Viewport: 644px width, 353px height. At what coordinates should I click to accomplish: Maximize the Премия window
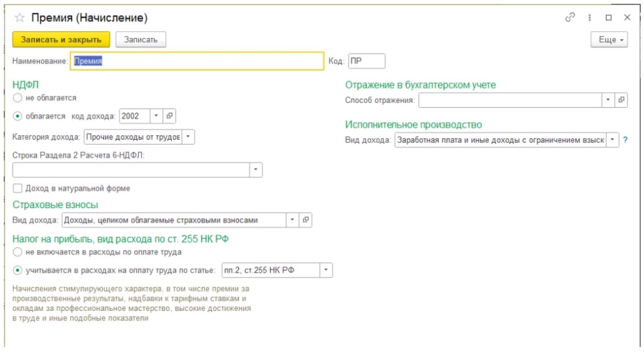[608, 18]
